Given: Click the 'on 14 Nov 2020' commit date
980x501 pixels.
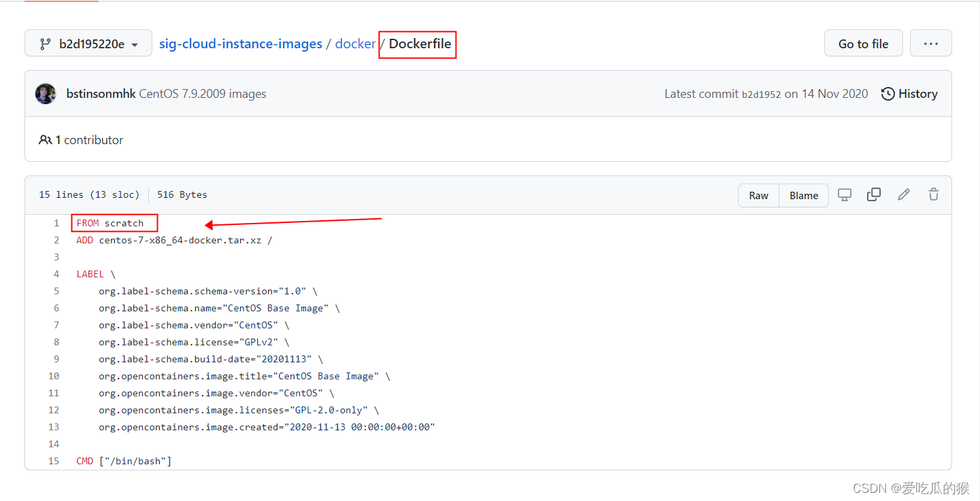Looking at the screenshot, I should point(826,94).
